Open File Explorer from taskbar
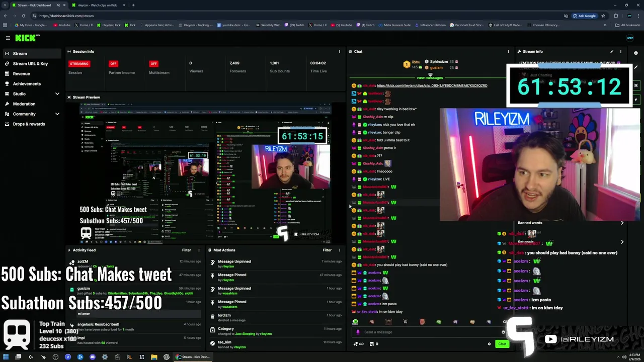 (x=154, y=357)
